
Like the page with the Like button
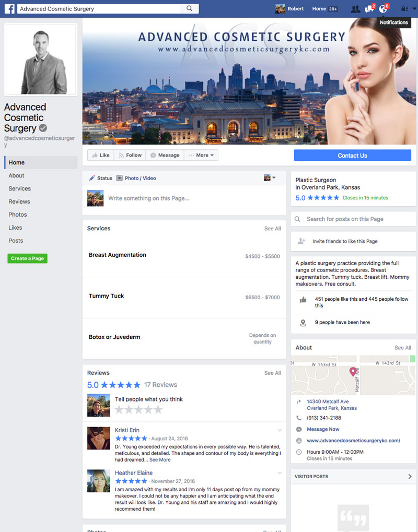[x=101, y=155]
